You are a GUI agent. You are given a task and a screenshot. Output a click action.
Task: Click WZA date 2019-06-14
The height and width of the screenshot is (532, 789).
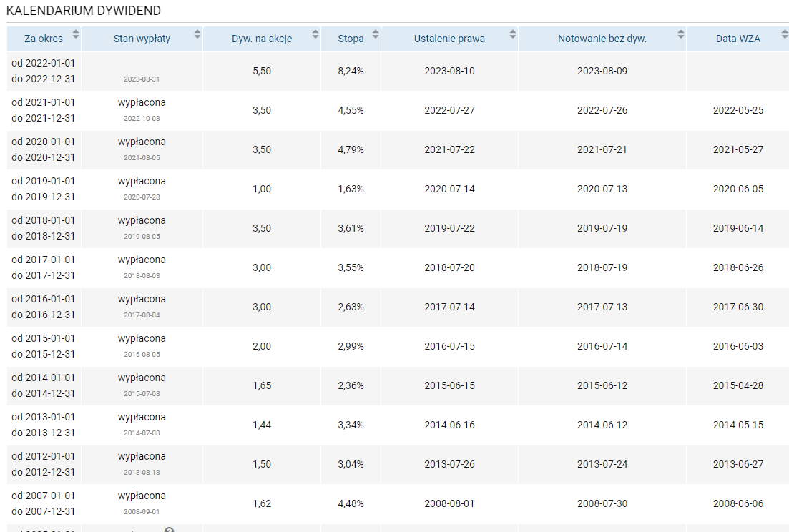738,228
